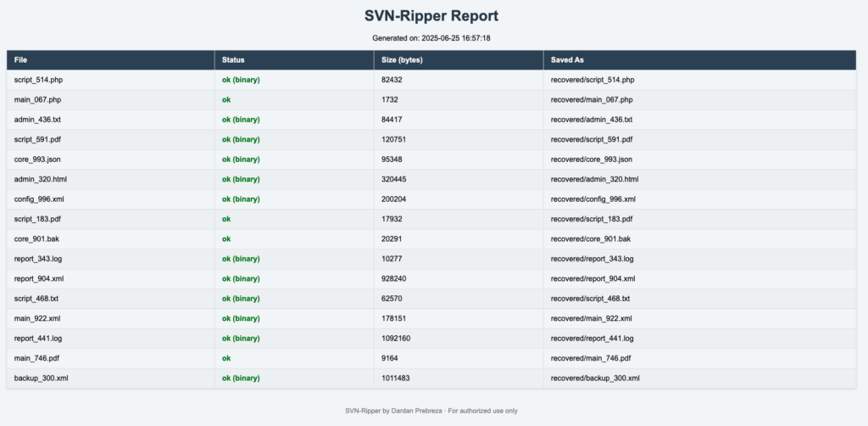Click the ok status of main_746.pdf
This screenshot has height=426, width=868.
pyautogui.click(x=226, y=358)
